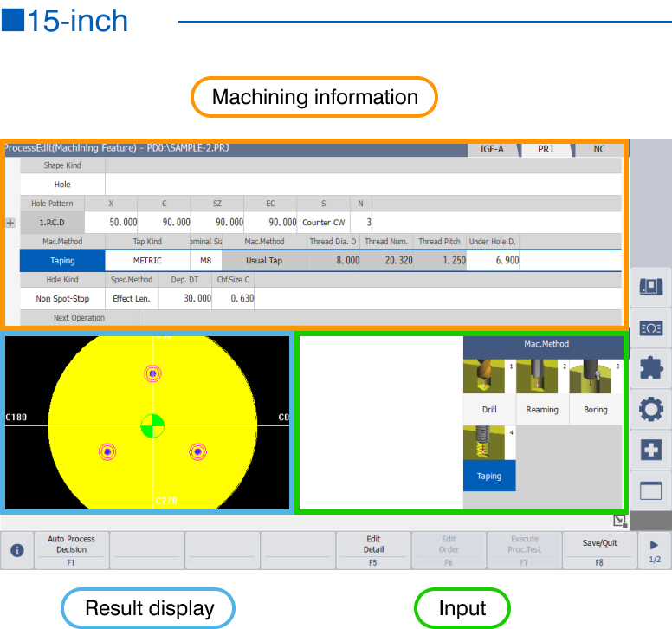The image size is (672, 629).
Task: Go to next softkey page 1/2 arrow
Action: [x=654, y=550]
